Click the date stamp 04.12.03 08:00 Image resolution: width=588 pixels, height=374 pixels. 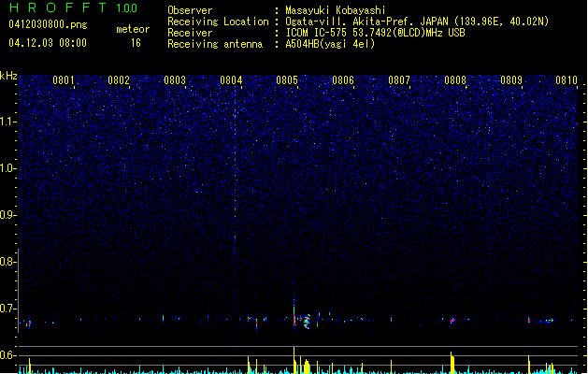tap(48, 43)
